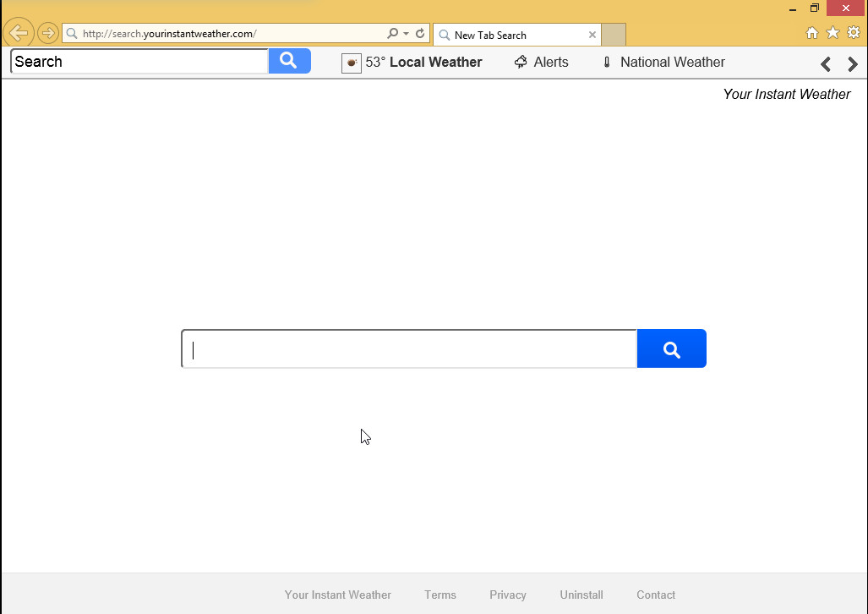Restore down the browser window
This screenshot has width=868, height=614.
pyautogui.click(x=814, y=8)
